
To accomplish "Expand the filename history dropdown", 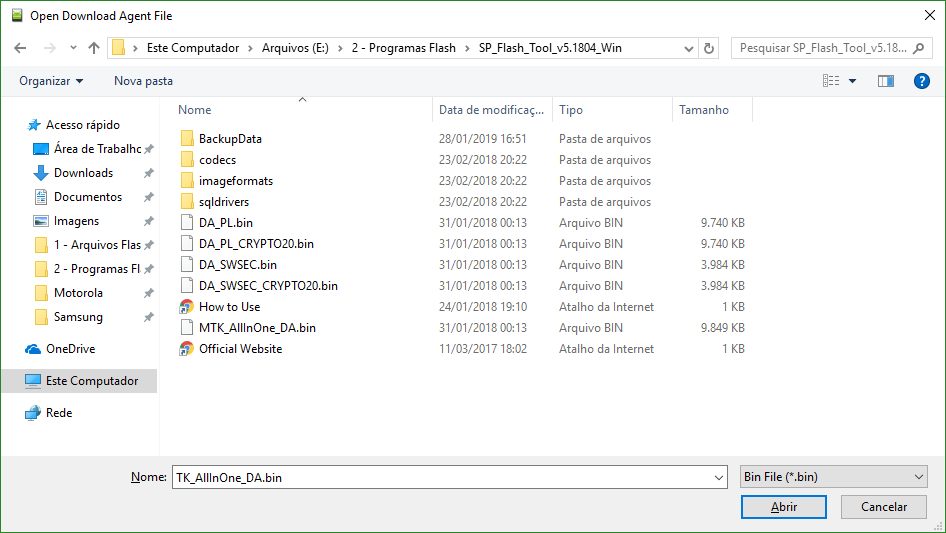I will (x=719, y=477).
